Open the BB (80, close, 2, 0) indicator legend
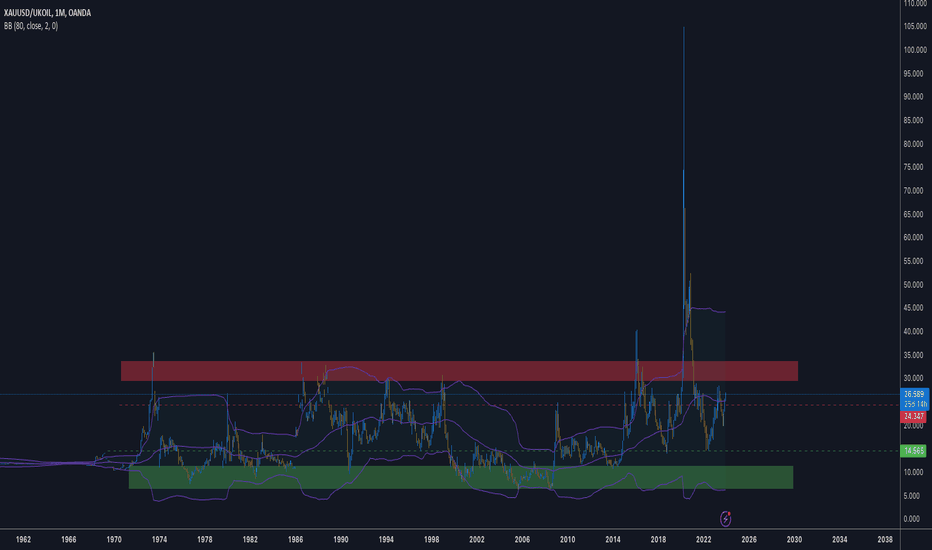The width and height of the screenshot is (932, 550). point(31,26)
